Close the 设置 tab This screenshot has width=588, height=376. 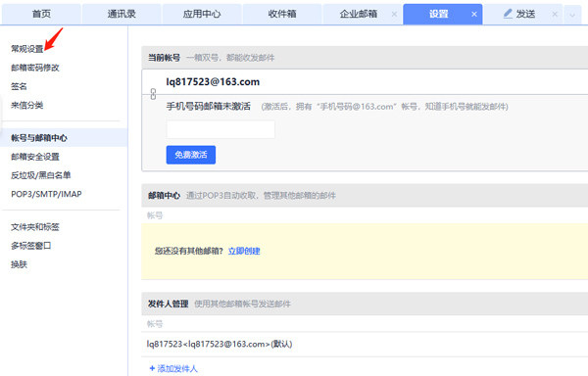click(x=474, y=15)
